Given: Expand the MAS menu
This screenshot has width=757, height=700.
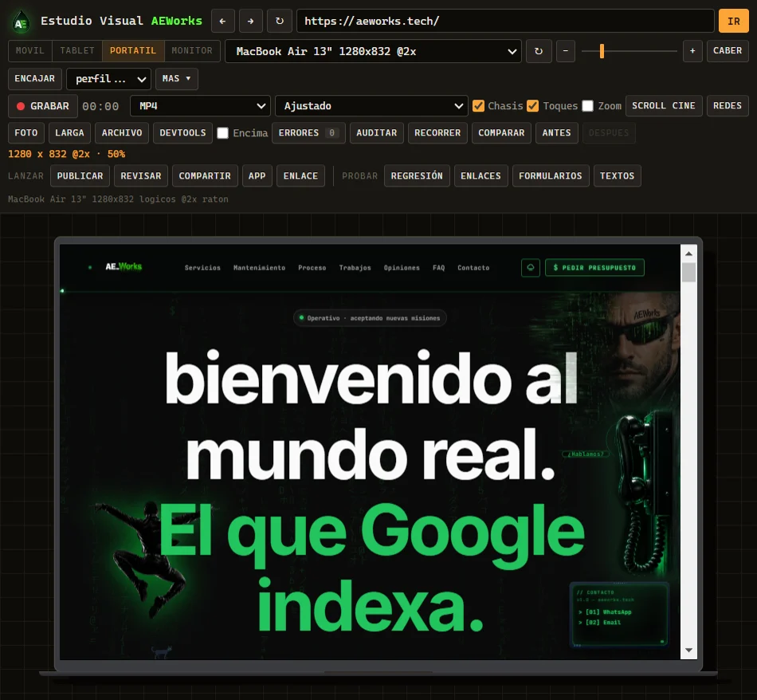Looking at the screenshot, I should (177, 79).
